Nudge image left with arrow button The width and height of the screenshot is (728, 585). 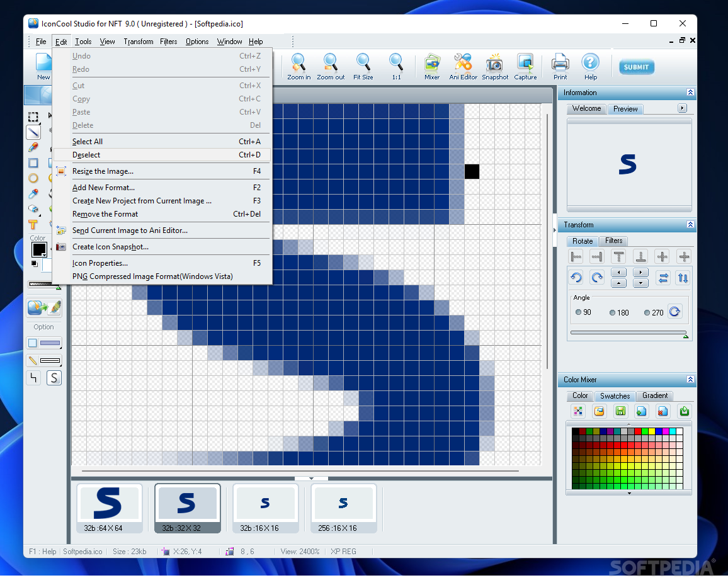tap(618, 272)
